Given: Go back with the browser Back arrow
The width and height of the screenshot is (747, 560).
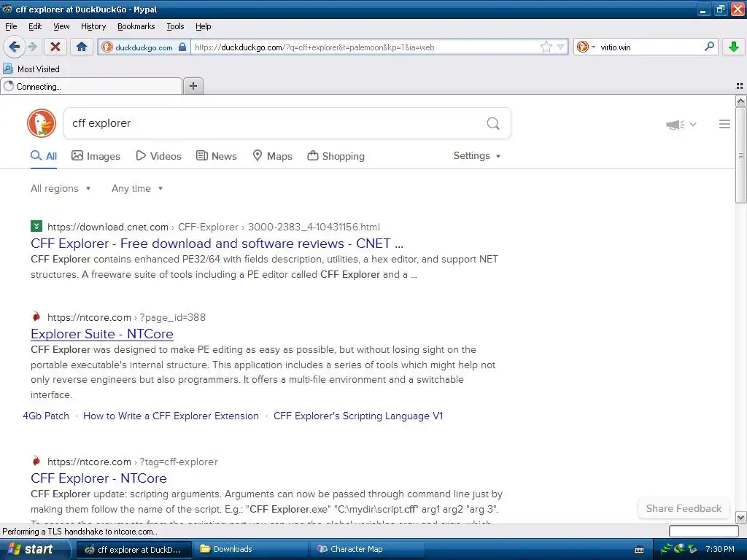Looking at the screenshot, I should 14,47.
